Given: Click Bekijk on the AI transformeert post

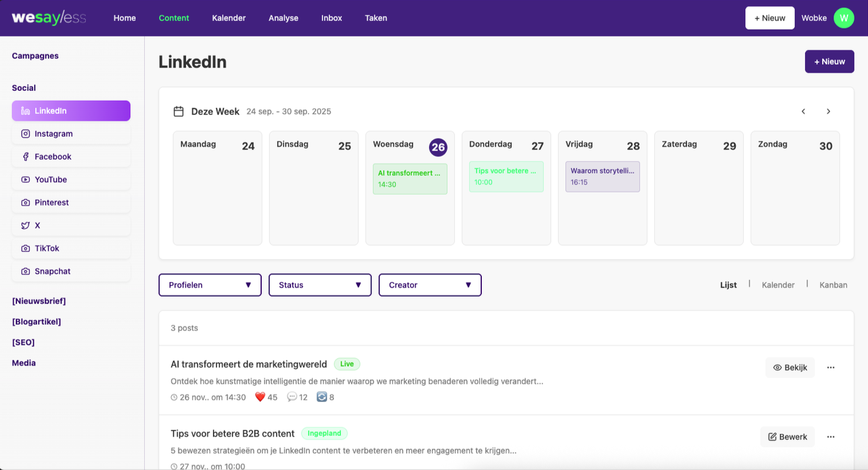Looking at the screenshot, I should [790, 367].
